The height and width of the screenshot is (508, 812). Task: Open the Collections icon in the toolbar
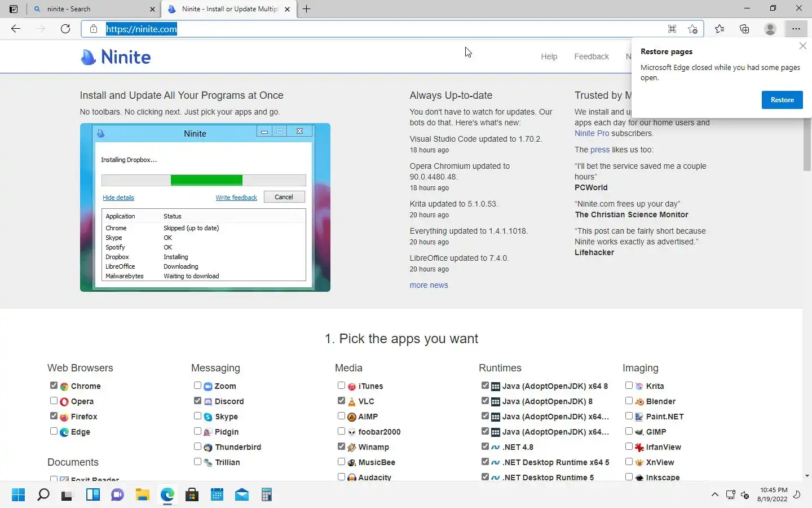pyautogui.click(x=744, y=29)
